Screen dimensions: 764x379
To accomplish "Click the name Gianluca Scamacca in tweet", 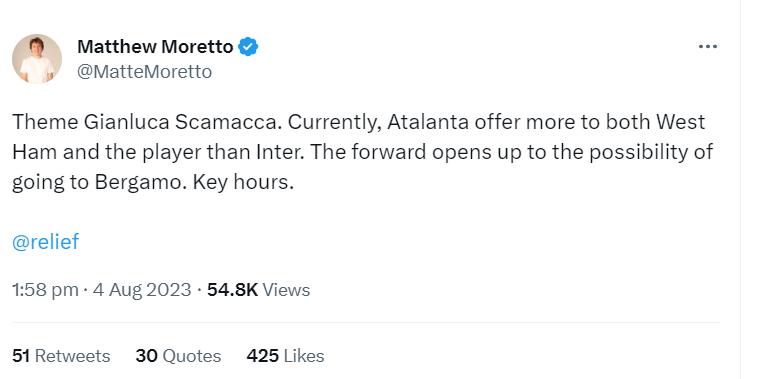I will 182,122.
